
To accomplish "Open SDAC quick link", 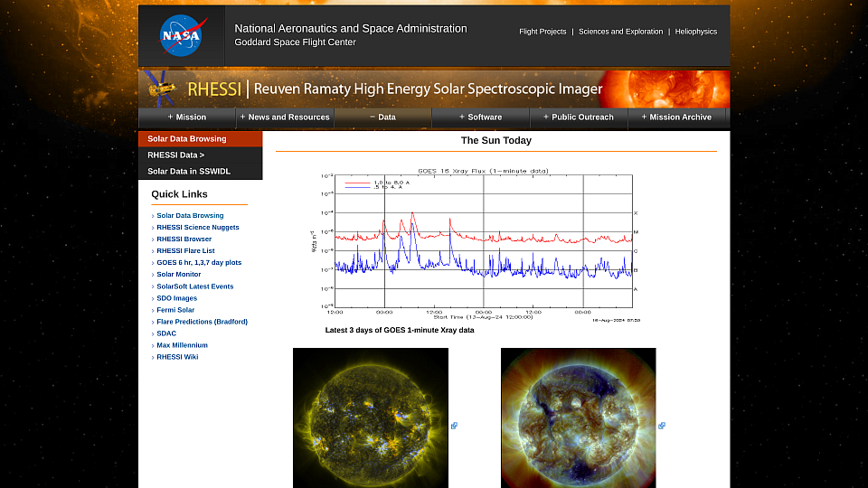I will tap(166, 333).
